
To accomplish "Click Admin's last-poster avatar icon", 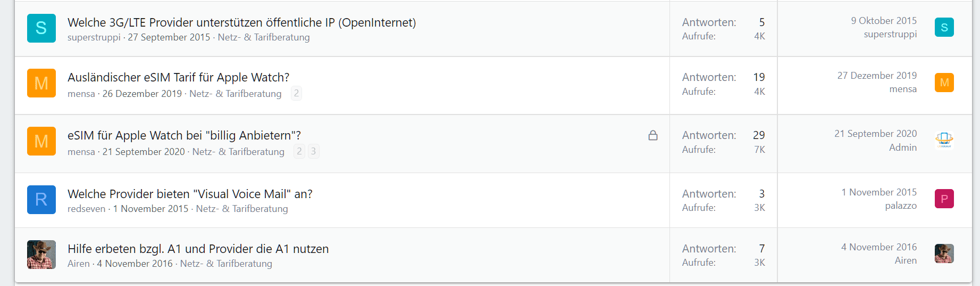I will coord(944,140).
